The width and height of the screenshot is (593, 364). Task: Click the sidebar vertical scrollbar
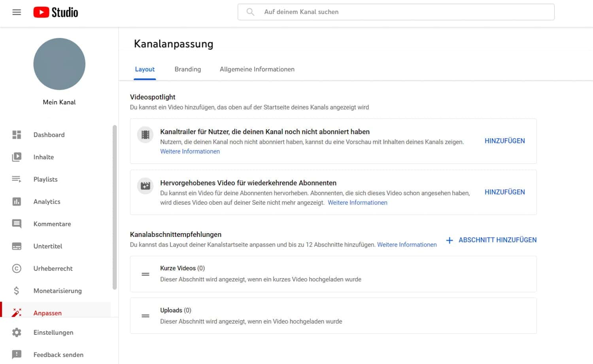[115, 207]
